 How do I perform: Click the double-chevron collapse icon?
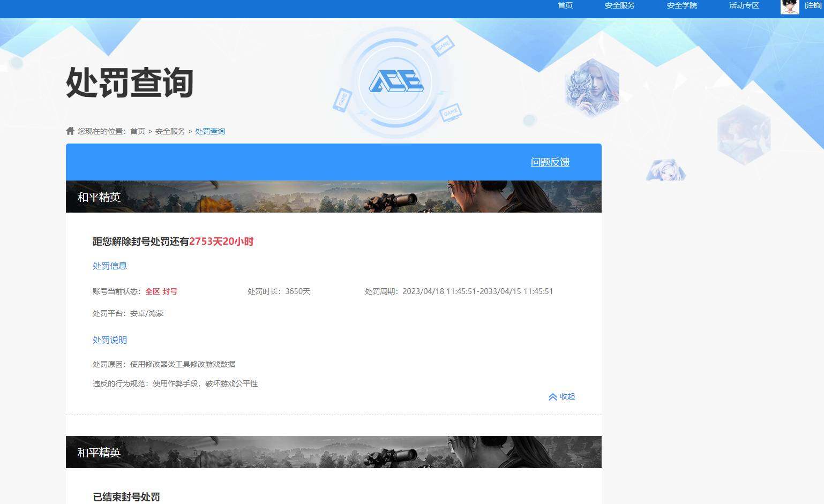click(553, 397)
